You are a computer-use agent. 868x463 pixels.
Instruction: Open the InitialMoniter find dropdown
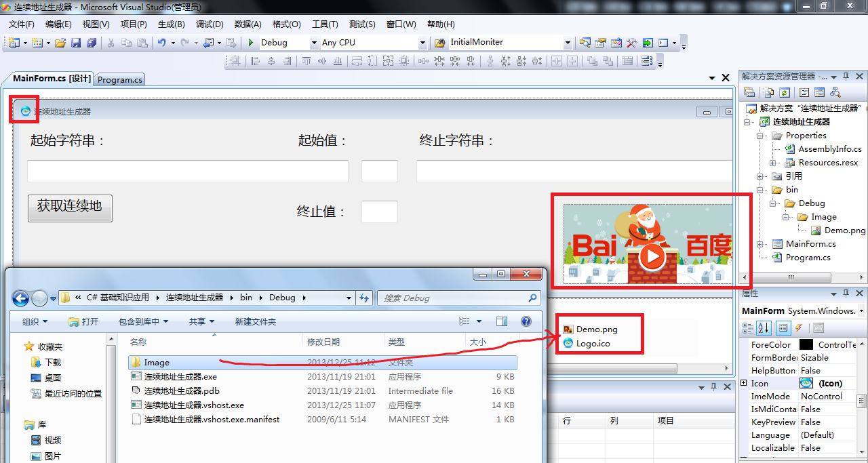(568, 43)
